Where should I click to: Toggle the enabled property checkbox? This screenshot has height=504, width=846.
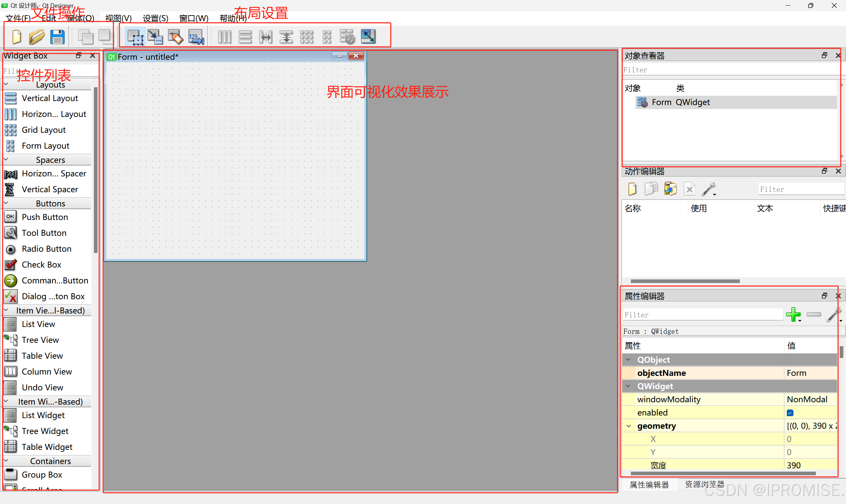(790, 413)
